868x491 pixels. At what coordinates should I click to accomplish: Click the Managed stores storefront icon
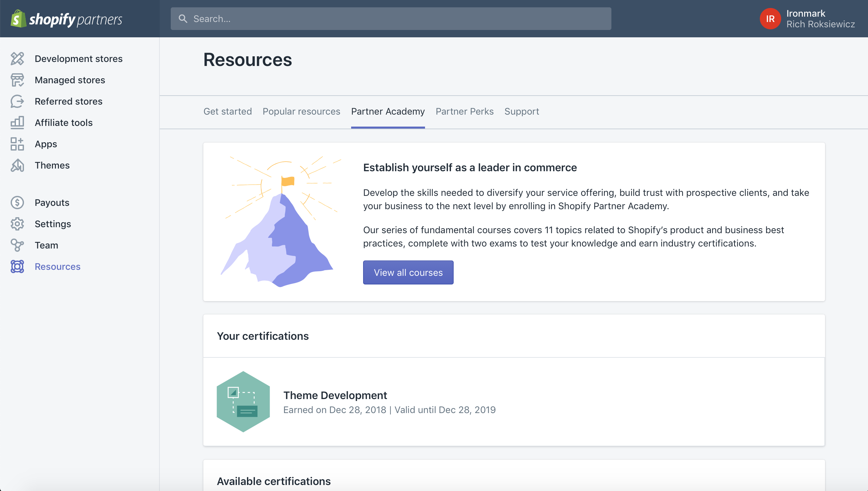click(17, 80)
